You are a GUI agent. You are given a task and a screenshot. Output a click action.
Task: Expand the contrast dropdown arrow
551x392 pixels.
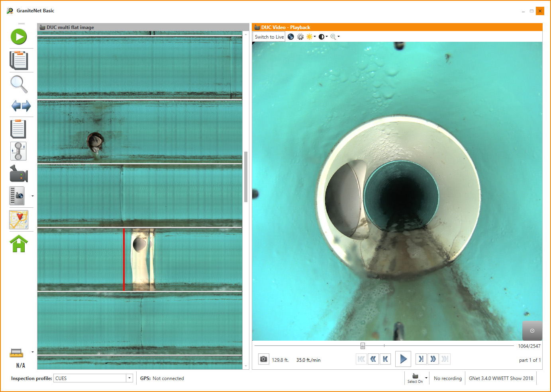[327, 37]
